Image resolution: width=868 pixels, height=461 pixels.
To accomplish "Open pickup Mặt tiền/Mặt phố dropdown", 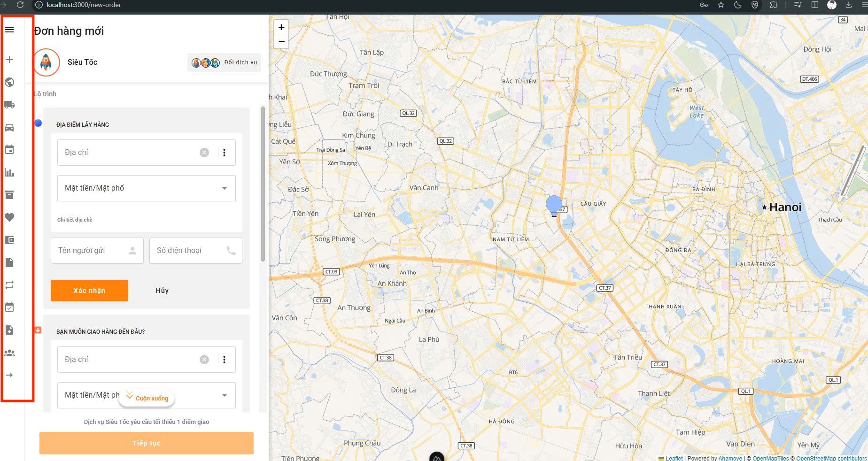I will (x=146, y=188).
